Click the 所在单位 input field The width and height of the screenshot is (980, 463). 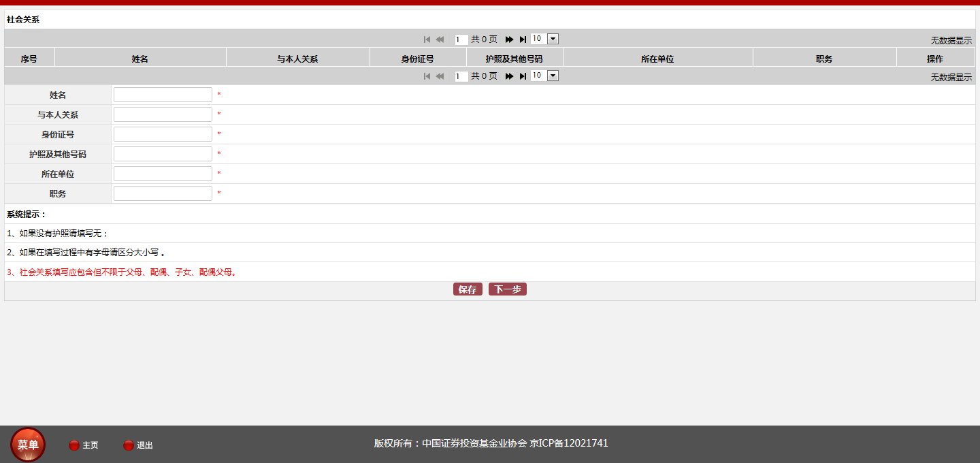coord(163,174)
